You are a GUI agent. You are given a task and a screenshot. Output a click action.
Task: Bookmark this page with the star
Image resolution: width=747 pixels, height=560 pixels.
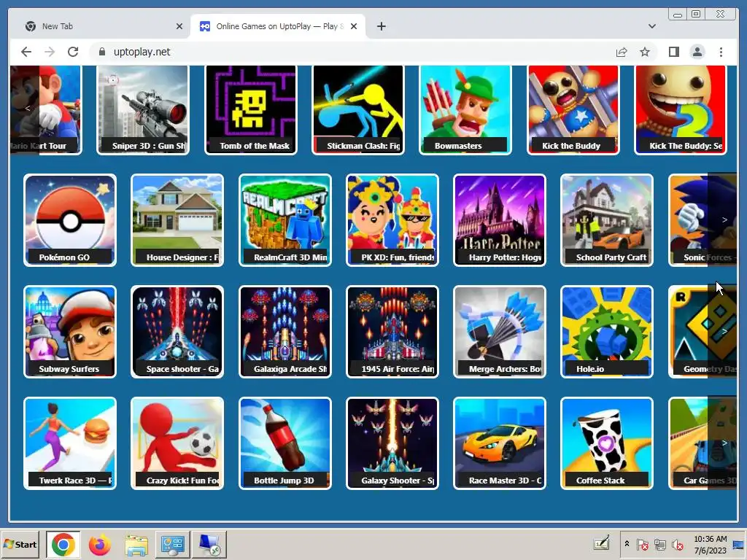[645, 52]
